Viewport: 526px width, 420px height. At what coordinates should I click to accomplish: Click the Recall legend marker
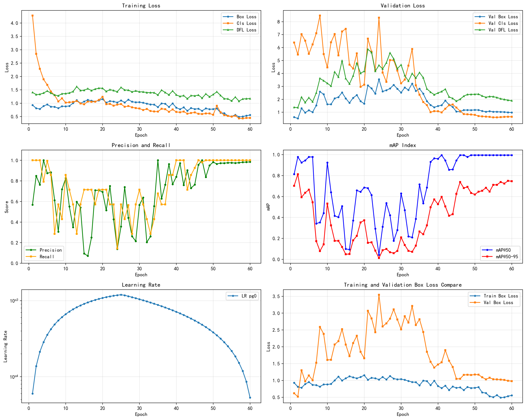[x=31, y=257]
